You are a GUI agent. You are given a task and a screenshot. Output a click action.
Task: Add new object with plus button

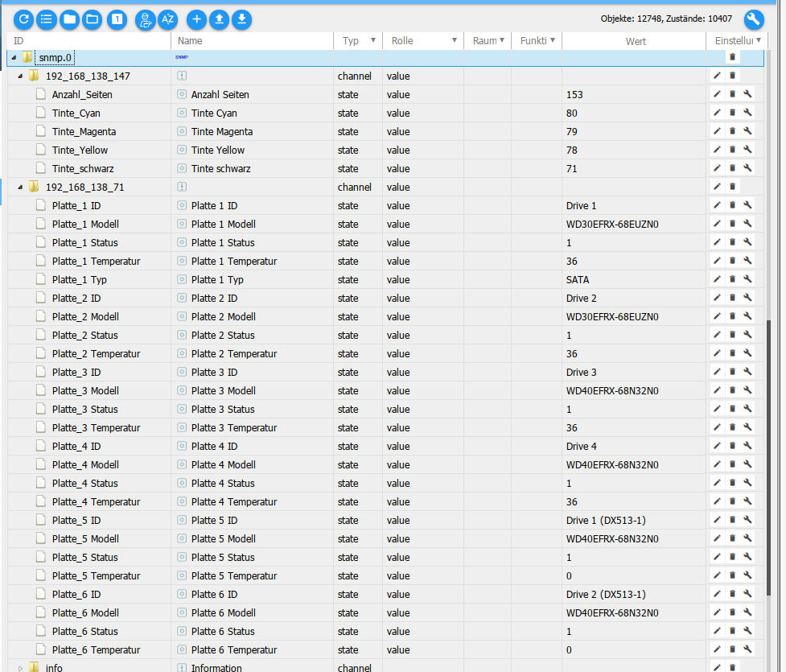tap(196, 19)
